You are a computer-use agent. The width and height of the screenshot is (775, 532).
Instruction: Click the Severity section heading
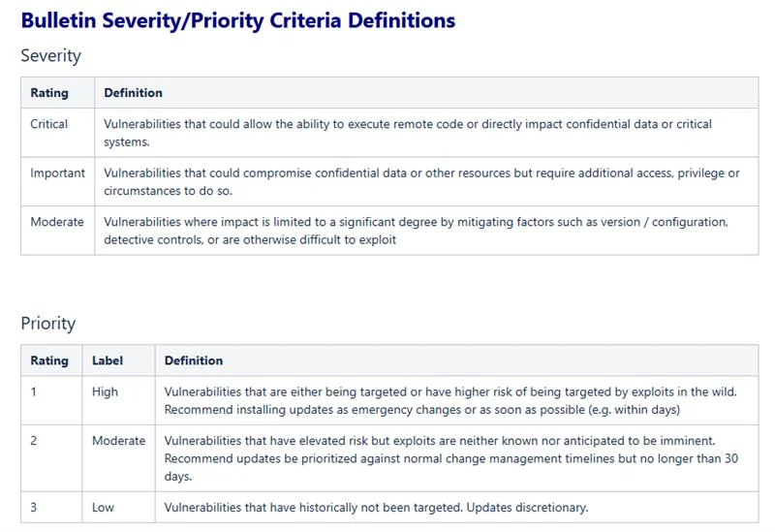tap(50, 56)
